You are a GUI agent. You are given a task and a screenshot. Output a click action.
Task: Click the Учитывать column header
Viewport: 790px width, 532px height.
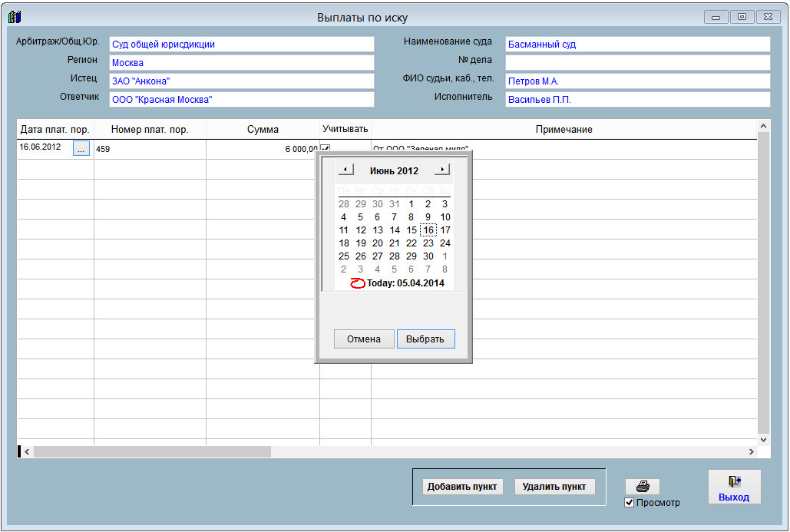345,130
